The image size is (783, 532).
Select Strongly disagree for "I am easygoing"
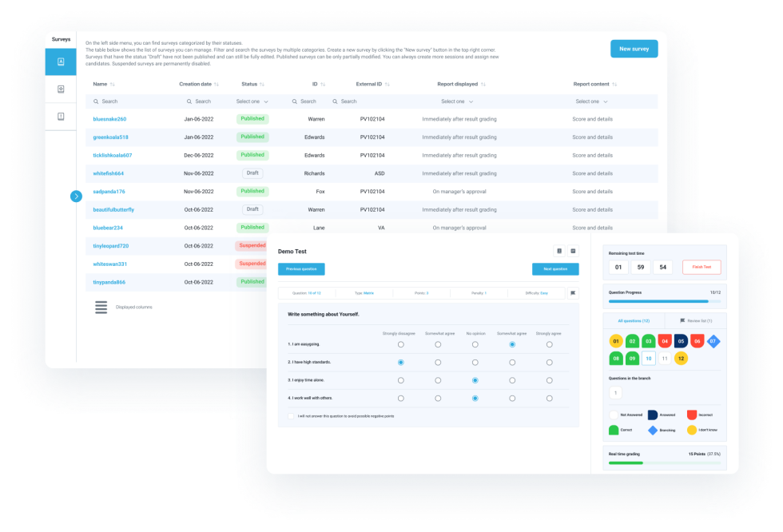point(400,344)
